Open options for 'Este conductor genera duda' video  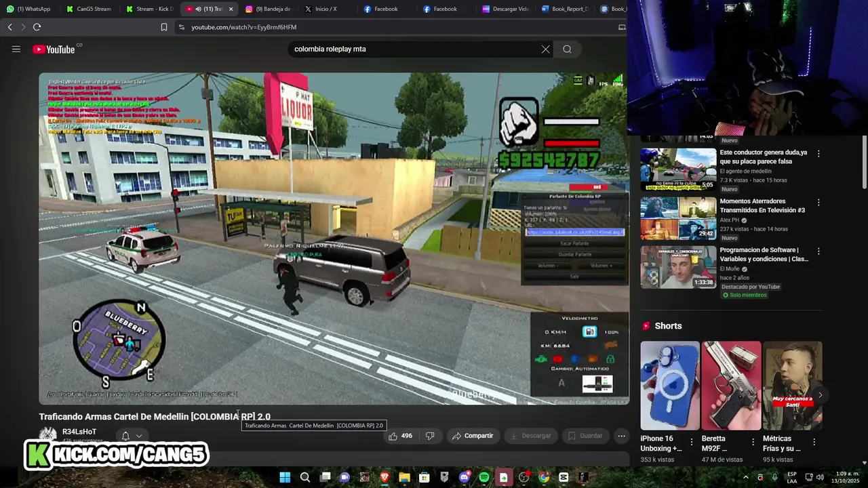(818, 154)
